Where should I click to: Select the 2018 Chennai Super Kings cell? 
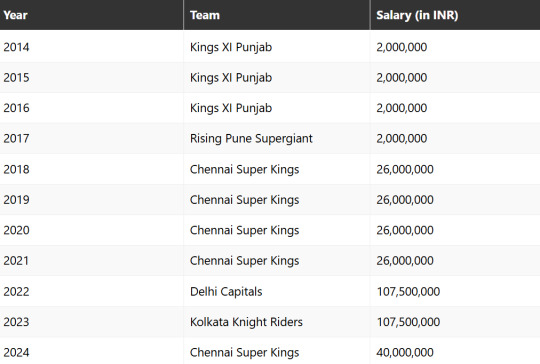244,169
